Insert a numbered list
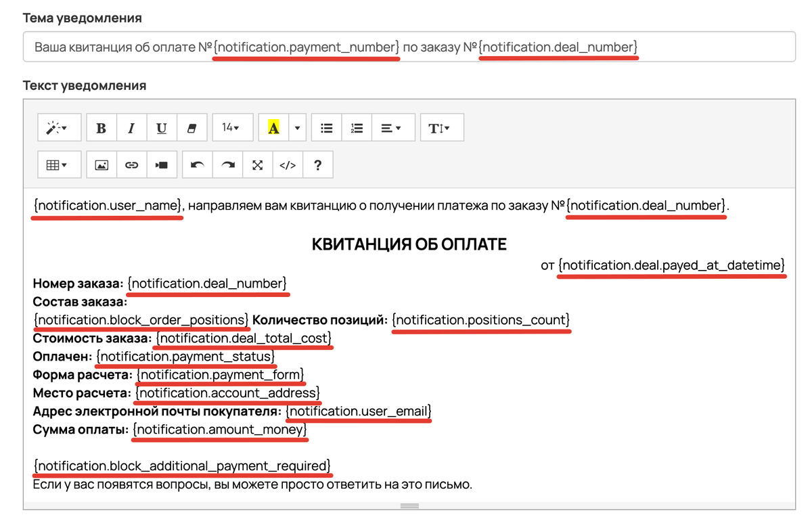 (x=357, y=127)
